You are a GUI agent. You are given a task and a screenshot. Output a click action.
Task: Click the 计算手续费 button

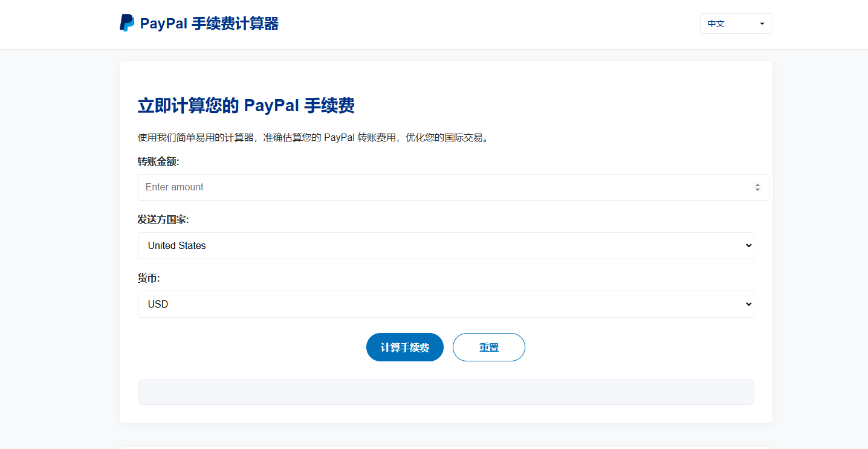click(x=405, y=347)
